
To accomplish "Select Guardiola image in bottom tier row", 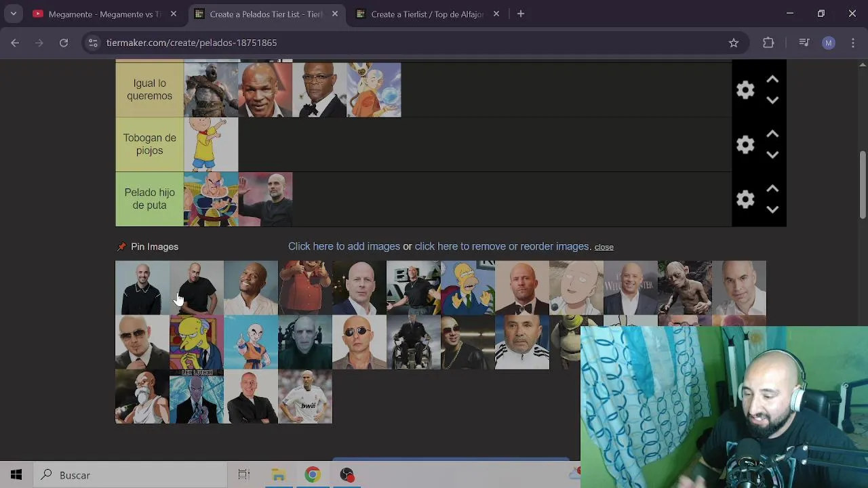I will coord(265,199).
